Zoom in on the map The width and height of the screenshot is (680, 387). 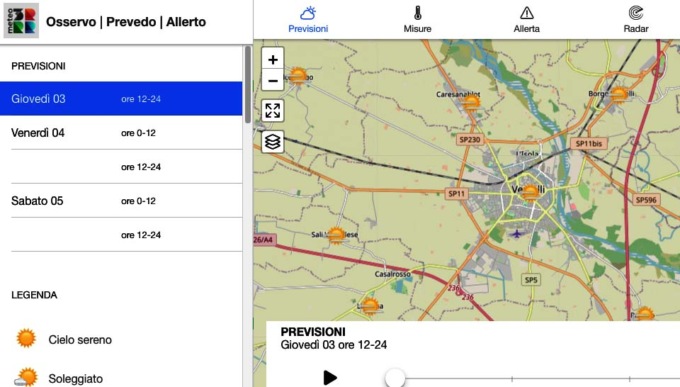point(273,59)
